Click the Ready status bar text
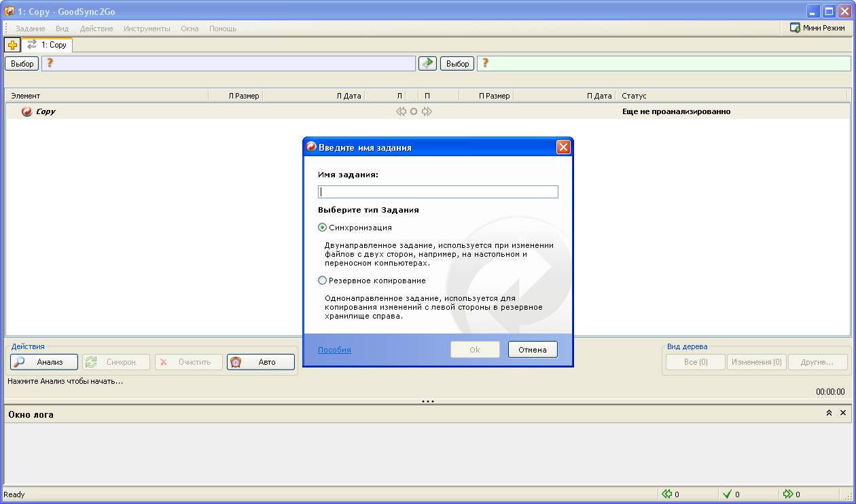The width and height of the screenshot is (856, 504). tap(14, 494)
